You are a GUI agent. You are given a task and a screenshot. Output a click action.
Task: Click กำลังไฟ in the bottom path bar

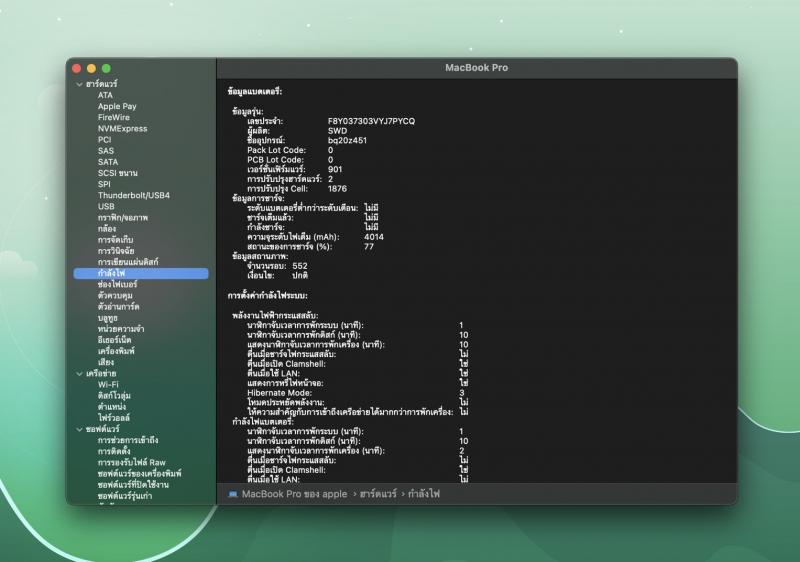coord(423,494)
